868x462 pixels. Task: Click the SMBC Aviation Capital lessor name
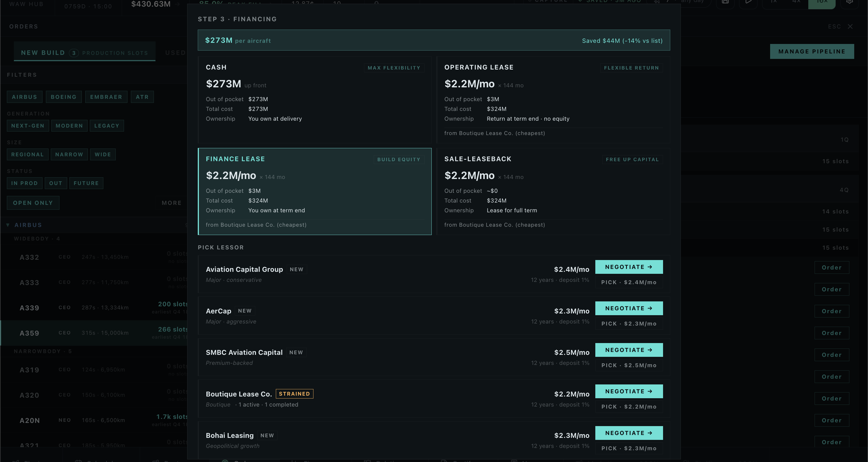(244, 353)
